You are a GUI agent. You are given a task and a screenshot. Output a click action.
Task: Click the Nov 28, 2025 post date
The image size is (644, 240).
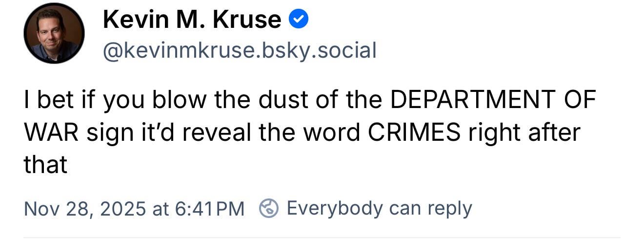pyautogui.click(x=84, y=209)
